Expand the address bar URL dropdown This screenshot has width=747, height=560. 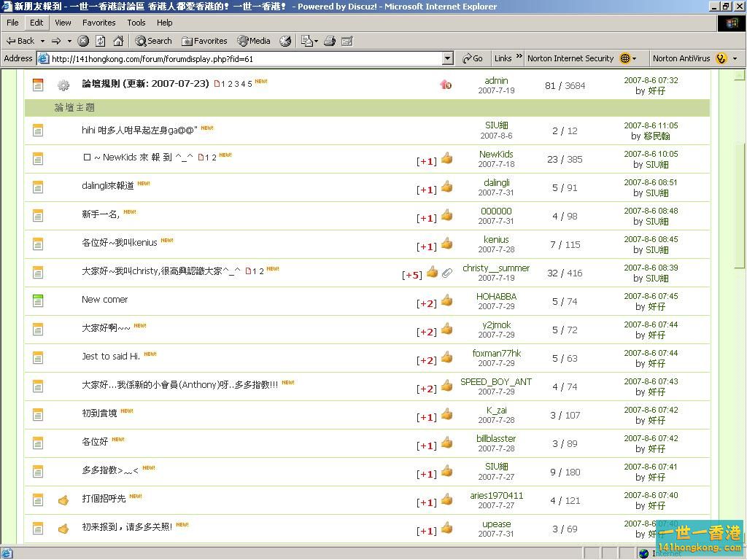click(448, 58)
